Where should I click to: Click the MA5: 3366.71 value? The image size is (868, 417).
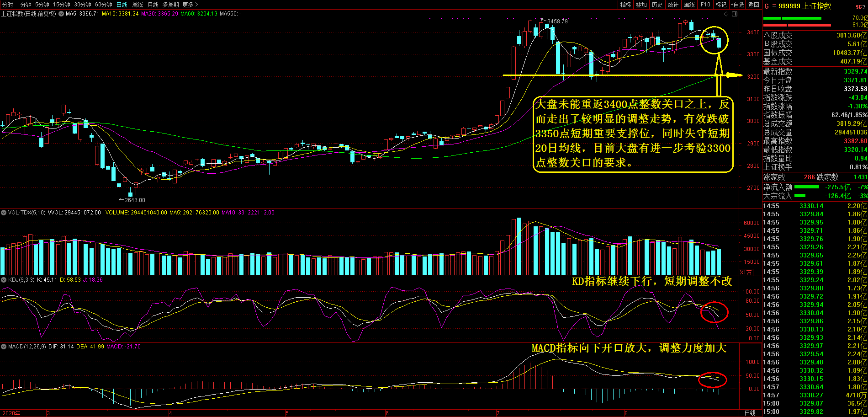[82, 14]
